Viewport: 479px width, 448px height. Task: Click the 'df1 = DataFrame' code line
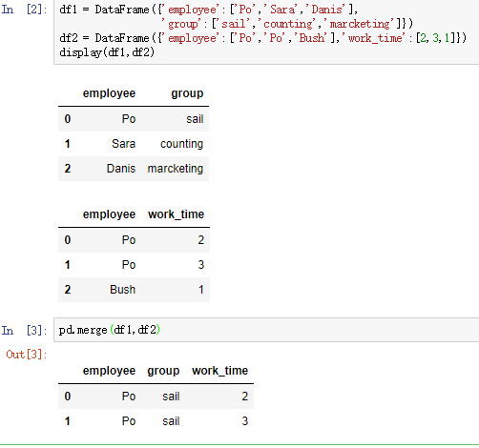[x=209, y=10]
